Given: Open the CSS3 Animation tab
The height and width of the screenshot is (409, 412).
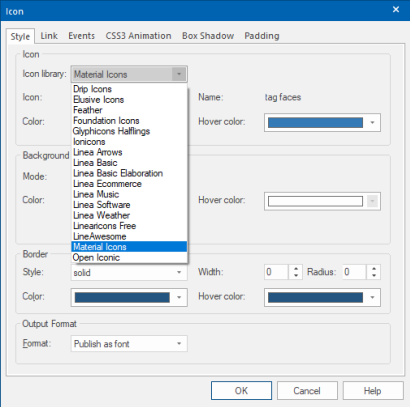Looking at the screenshot, I should pos(138,36).
